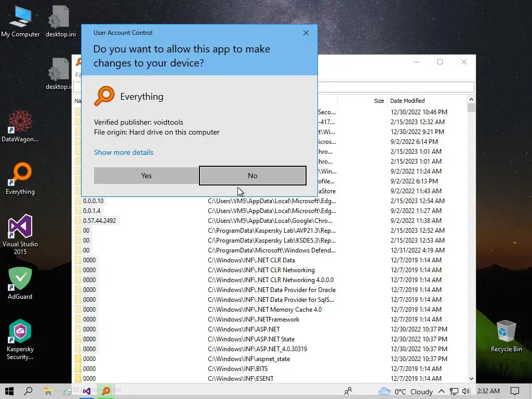Select the Recycle Bin desktop icon
532x399 pixels.
tap(506, 336)
